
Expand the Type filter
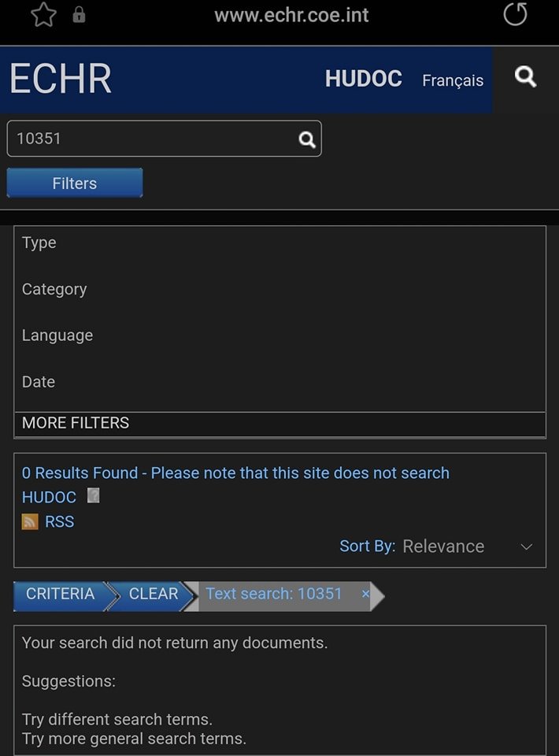click(x=39, y=243)
